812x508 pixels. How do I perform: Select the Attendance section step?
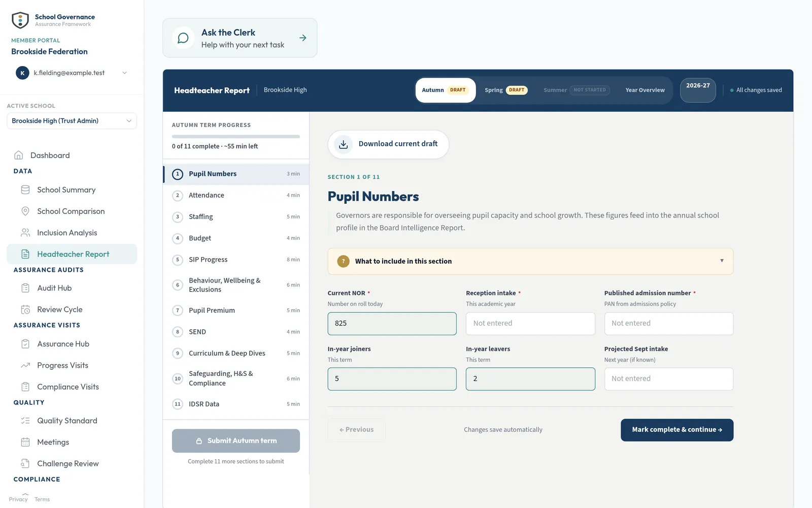(236, 195)
